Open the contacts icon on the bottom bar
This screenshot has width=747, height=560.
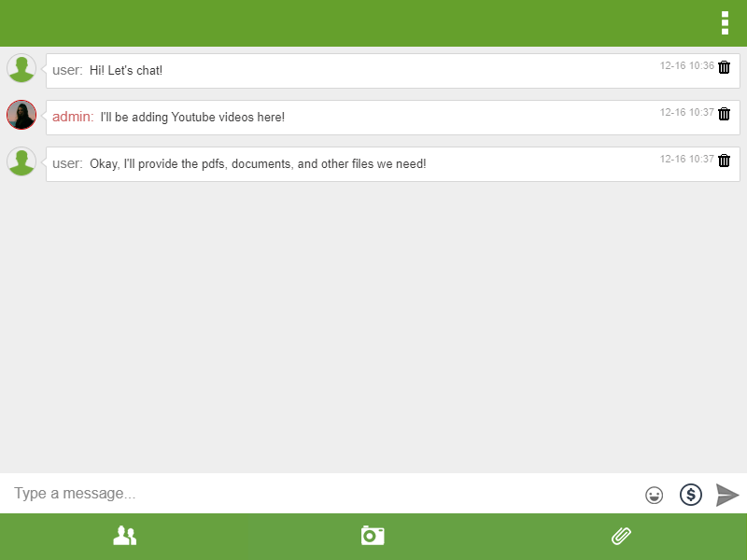[x=124, y=536]
